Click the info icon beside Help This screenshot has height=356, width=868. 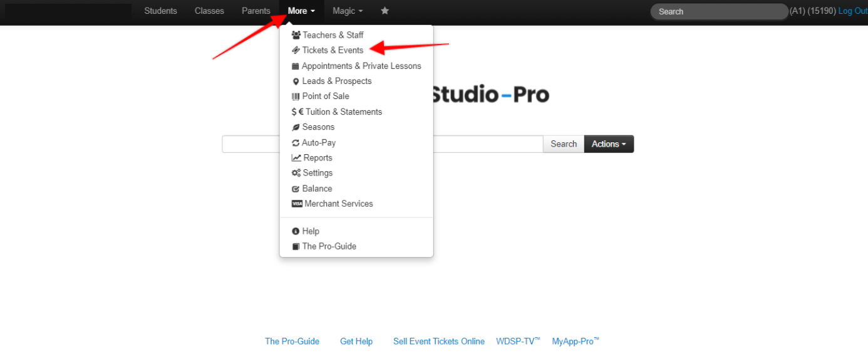point(296,231)
